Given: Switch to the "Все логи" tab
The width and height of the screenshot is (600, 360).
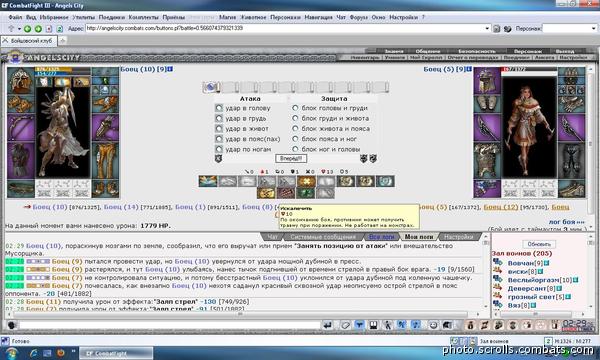Looking at the screenshot, I should [x=381, y=237].
